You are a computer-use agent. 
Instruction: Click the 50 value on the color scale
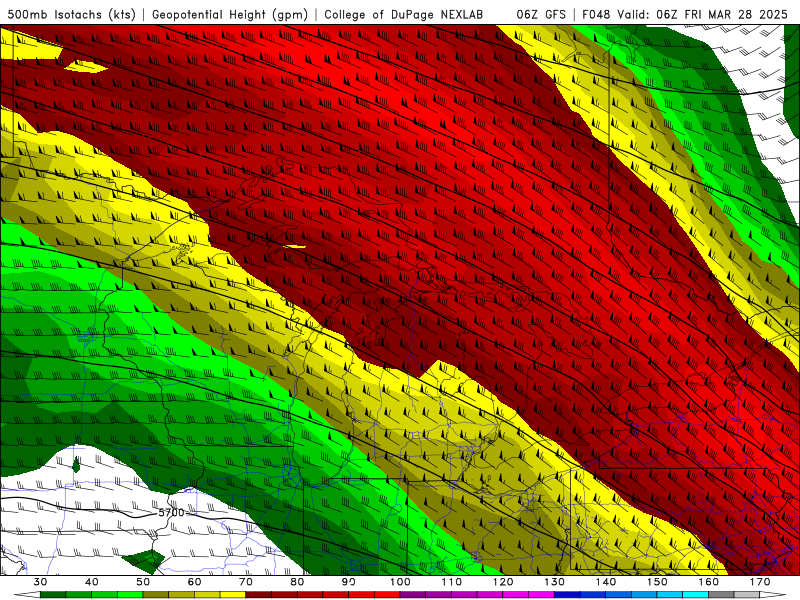point(143,582)
